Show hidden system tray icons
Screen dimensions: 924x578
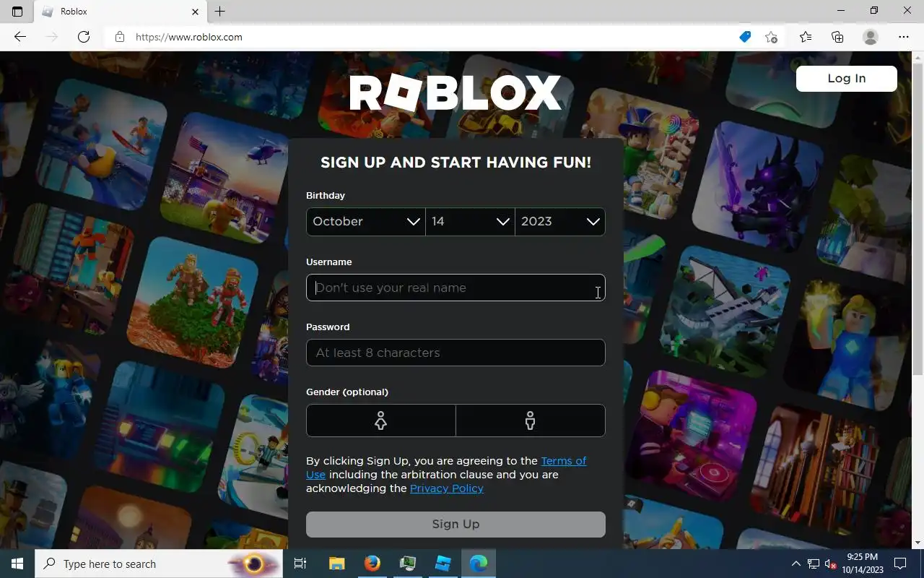click(796, 564)
